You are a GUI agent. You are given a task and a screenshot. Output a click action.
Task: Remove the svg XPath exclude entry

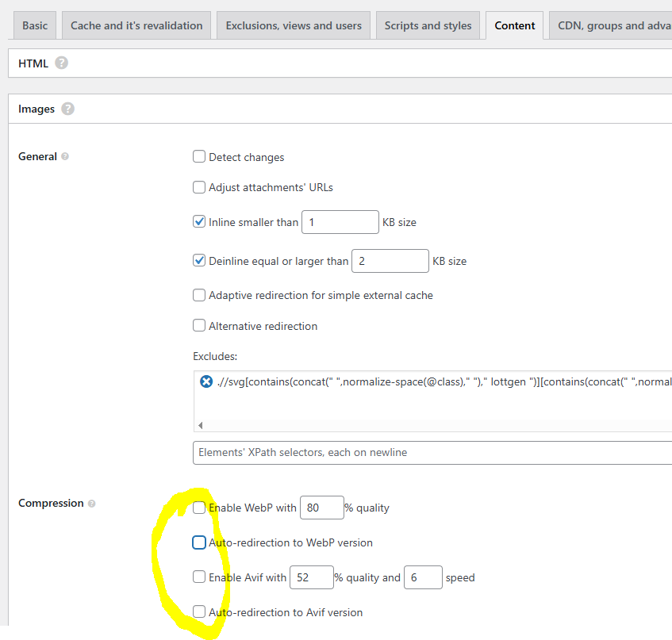tap(206, 382)
